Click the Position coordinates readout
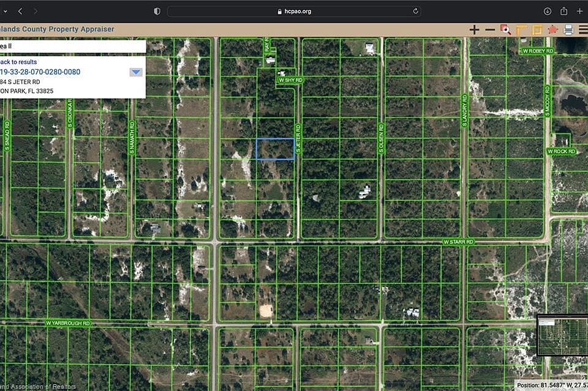588x391 pixels. click(x=552, y=385)
